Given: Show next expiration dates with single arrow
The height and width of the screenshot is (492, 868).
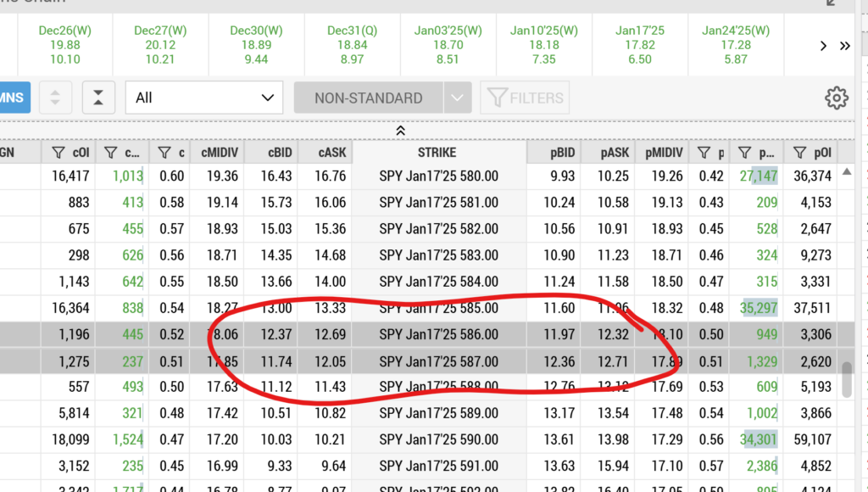Looking at the screenshot, I should [x=823, y=46].
